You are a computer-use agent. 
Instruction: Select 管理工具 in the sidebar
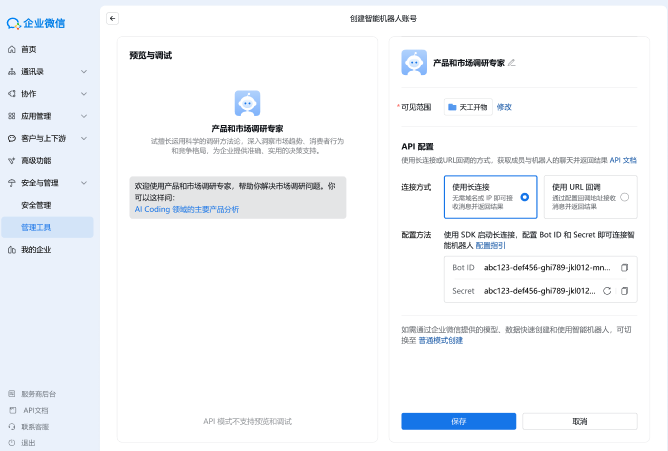click(x=36, y=227)
